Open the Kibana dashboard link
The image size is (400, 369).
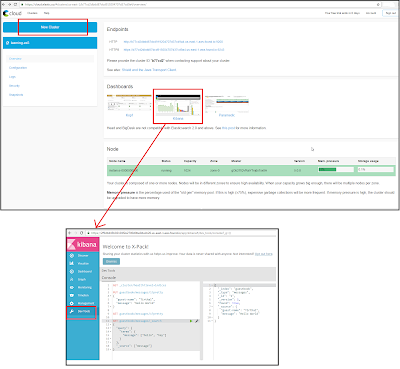tap(178, 119)
